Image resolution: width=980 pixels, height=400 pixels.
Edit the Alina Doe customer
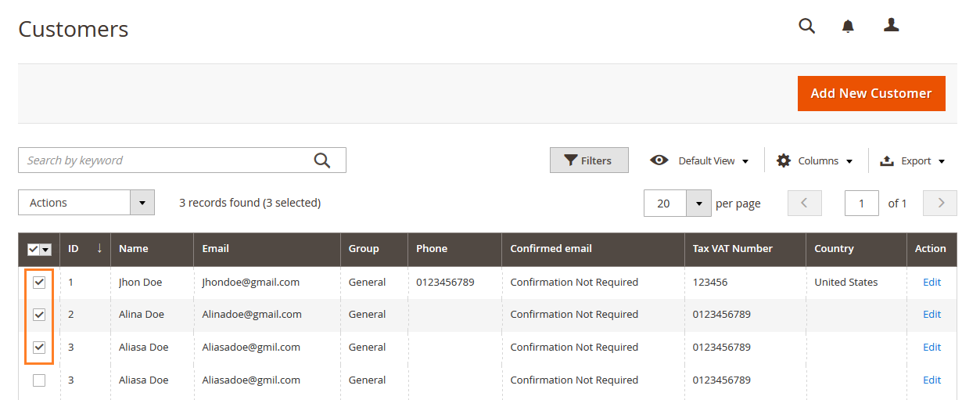(x=932, y=315)
